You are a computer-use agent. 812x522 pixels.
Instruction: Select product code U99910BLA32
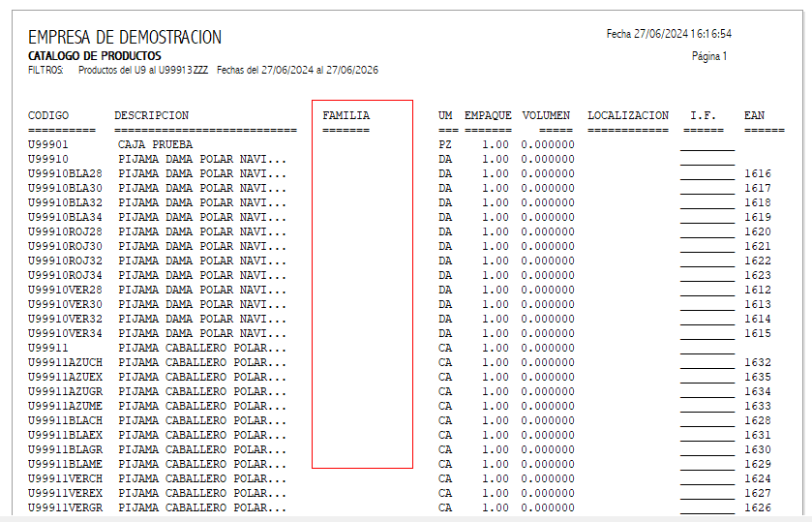point(65,202)
